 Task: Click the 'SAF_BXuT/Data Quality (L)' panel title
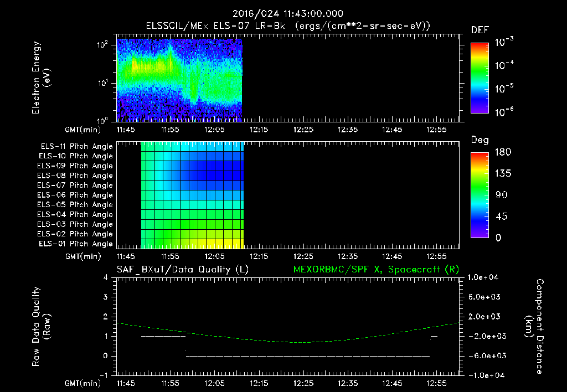(183, 270)
